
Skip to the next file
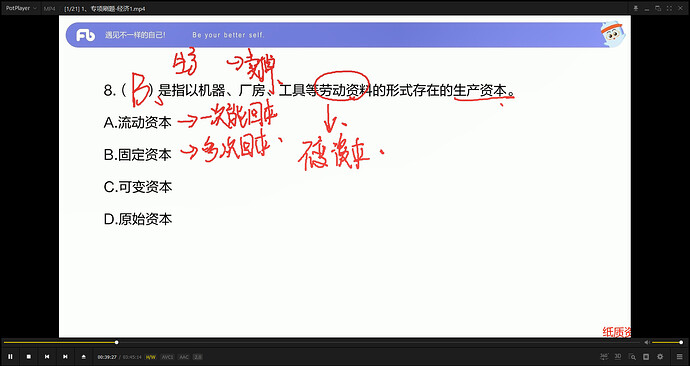coord(65,357)
